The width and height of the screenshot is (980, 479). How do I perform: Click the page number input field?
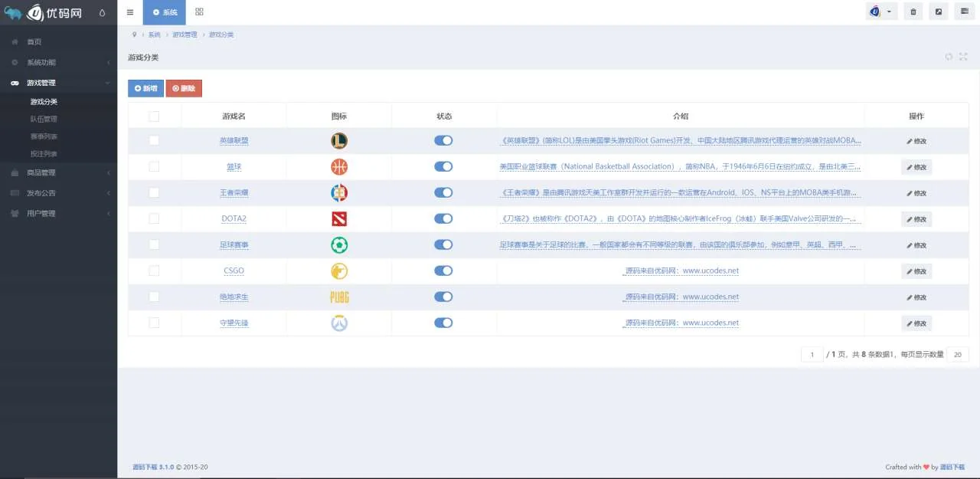(x=812, y=354)
